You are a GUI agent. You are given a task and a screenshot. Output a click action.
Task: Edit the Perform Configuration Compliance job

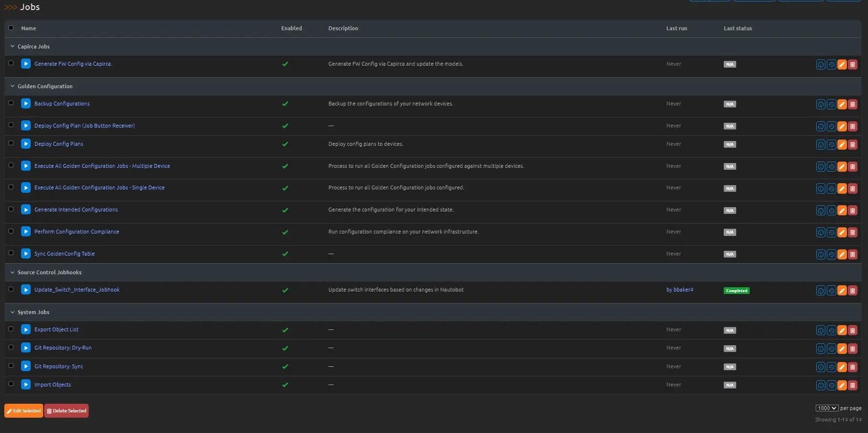pyautogui.click(x=842, y=233)
